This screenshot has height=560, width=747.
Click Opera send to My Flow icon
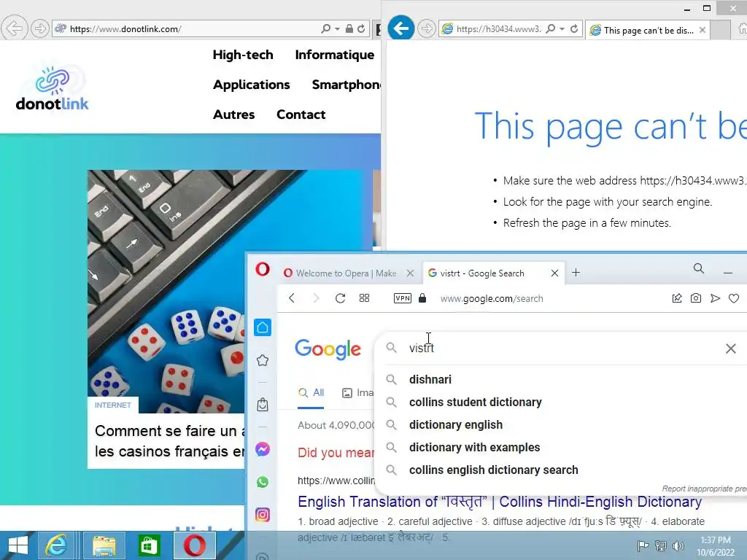coord(715,298)
